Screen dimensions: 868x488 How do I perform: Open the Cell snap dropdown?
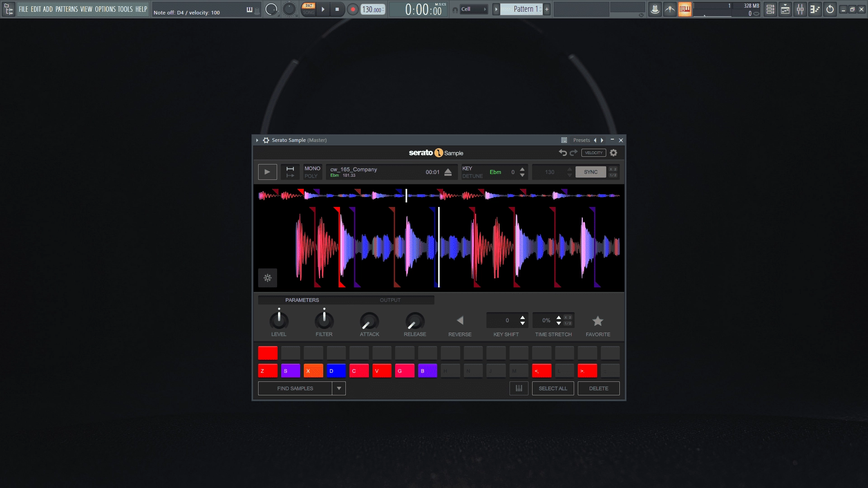pyautogui.click(x=474, y=9)
